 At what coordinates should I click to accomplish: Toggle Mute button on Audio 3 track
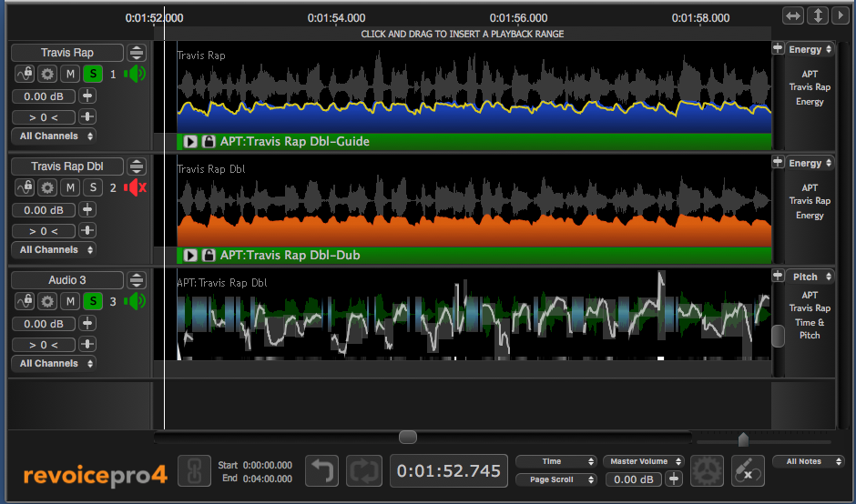(x=70, y=301)
